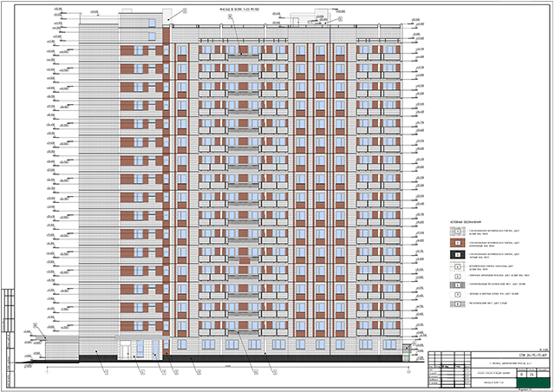Click the sheet number 25 cell
This screenshot has height=392, width=555.
coord(531,375)
